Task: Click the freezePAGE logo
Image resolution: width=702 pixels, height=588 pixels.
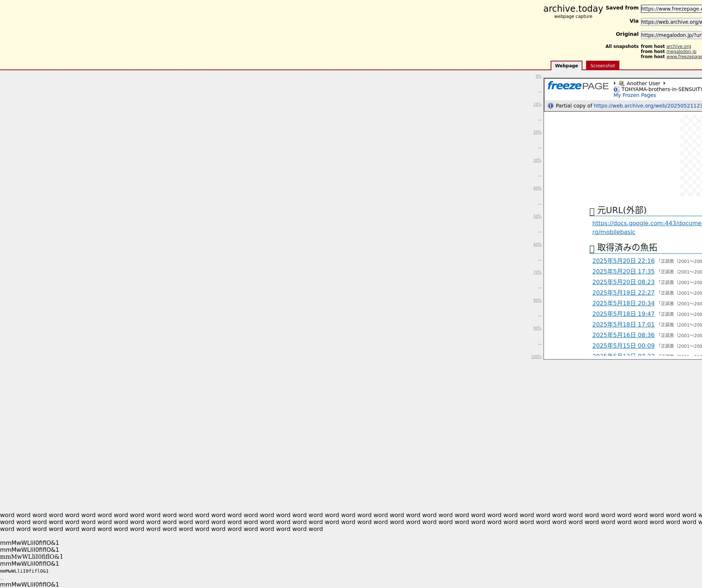Action: (578, 86)
